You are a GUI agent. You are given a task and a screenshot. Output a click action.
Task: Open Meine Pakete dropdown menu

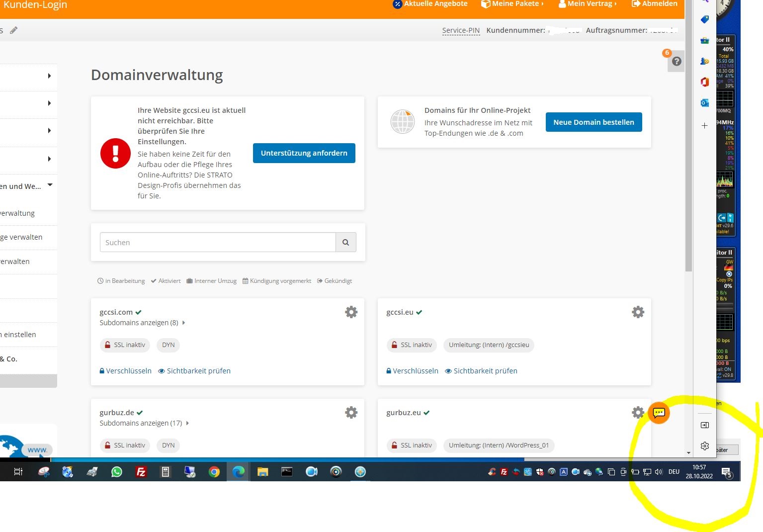[x=512, y=4]
